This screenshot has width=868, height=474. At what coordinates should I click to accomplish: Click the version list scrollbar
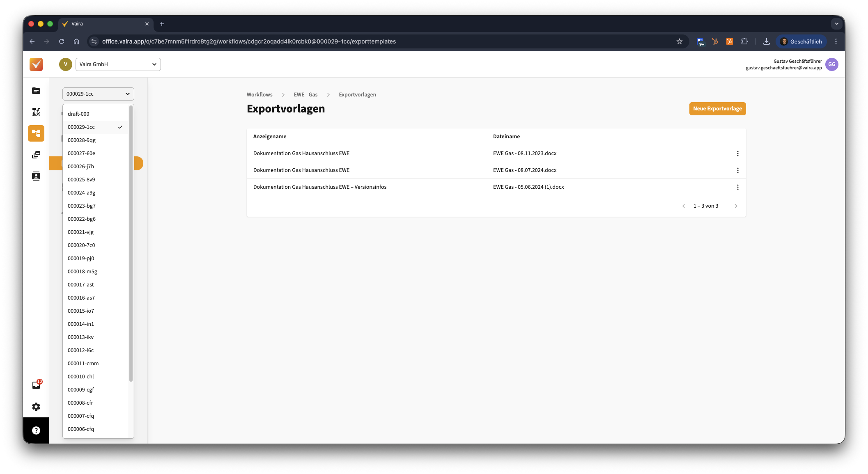pos(131,243)
